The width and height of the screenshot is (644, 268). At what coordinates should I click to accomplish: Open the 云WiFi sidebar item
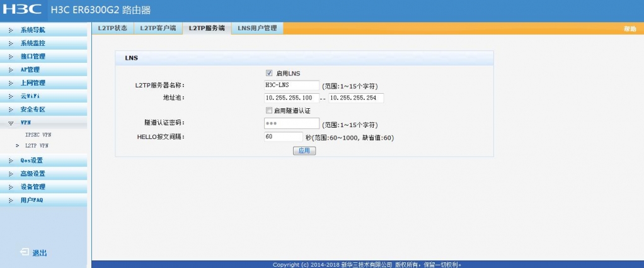pos(43,96)
